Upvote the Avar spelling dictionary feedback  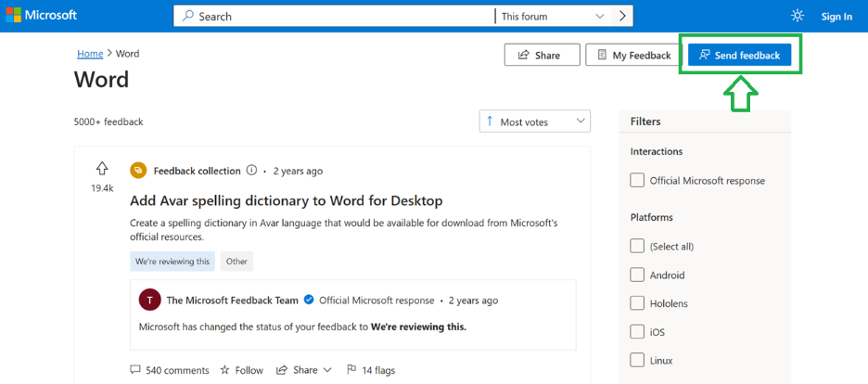[102, 168]
